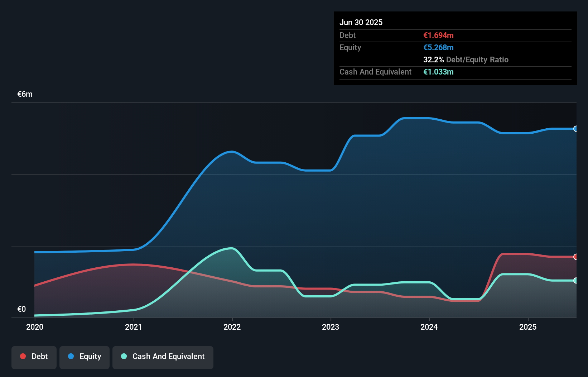588x377 pixels.
Task: Click the blue Equity value €5.268m link
Action: (438, 47)
